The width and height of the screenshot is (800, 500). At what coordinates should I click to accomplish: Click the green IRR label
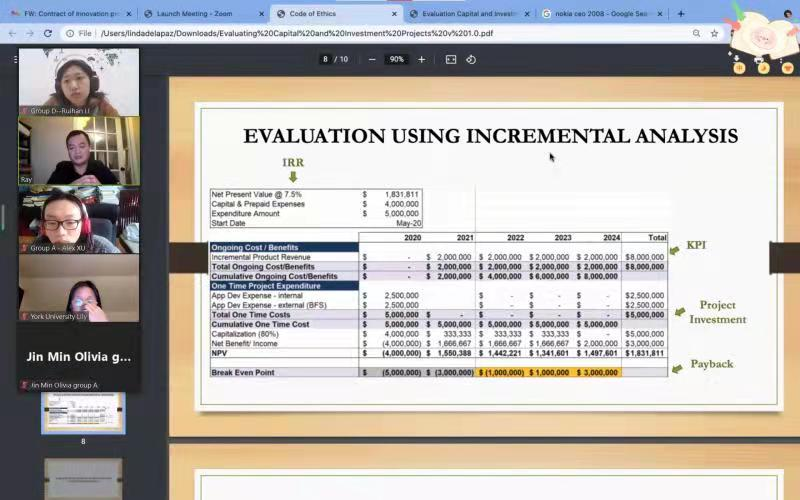click(x=293, y=162)
